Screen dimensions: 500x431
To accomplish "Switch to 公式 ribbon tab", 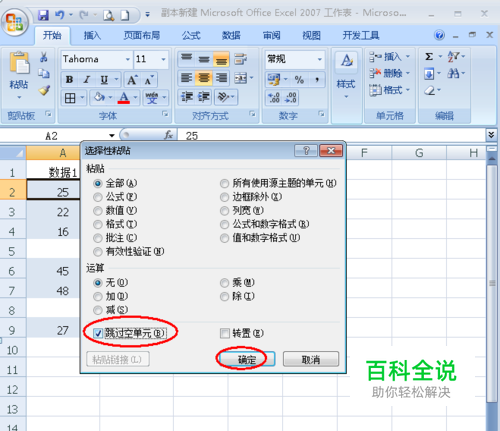I will click(191, 35).
